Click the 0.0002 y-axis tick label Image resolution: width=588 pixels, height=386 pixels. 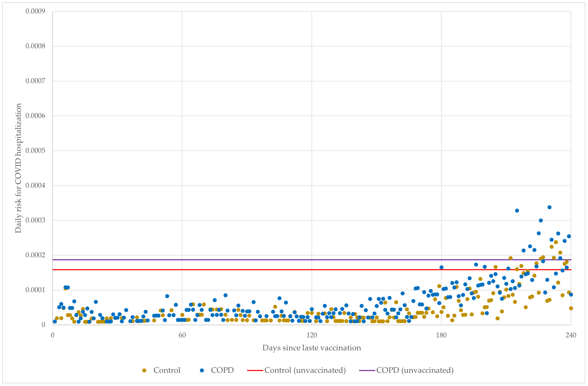35,255
